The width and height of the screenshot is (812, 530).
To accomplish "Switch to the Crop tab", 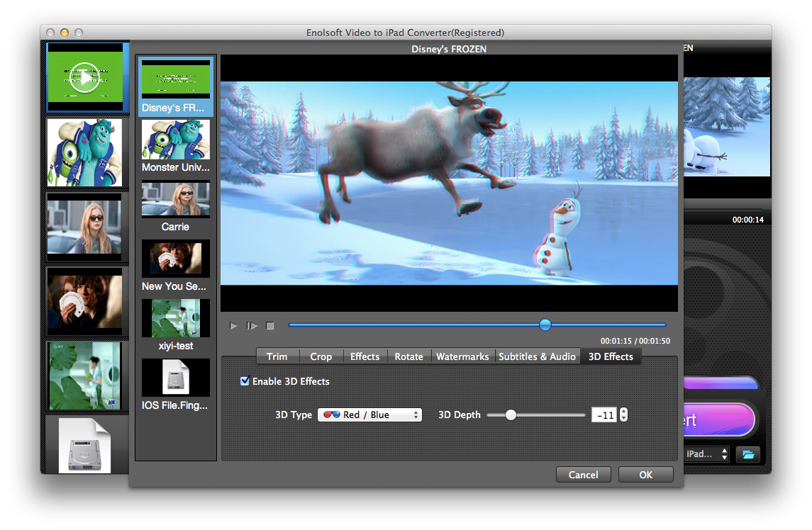I will point(321,356).
